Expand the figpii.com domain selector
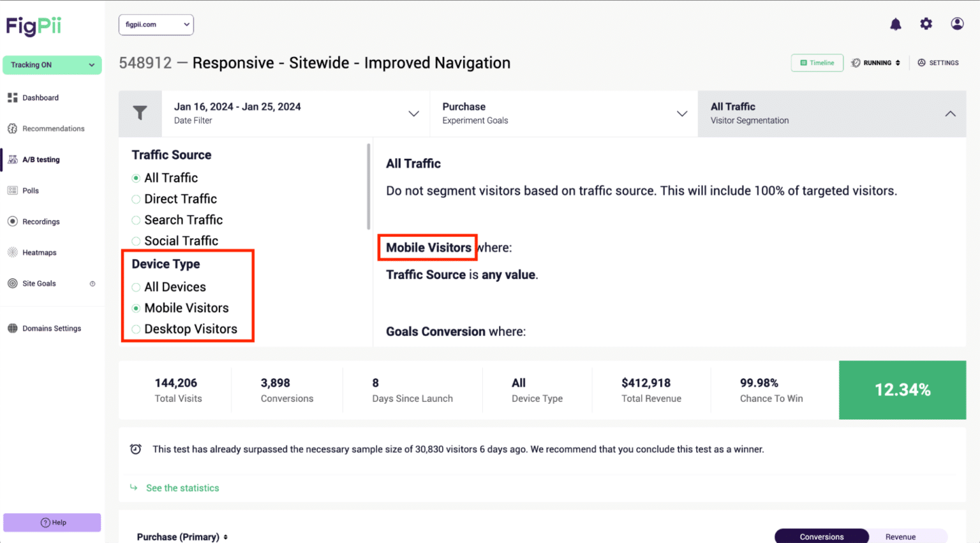Image resolution: width=980 pixels, height=543 pixels. pyautogui.click(x=156, y=24)
